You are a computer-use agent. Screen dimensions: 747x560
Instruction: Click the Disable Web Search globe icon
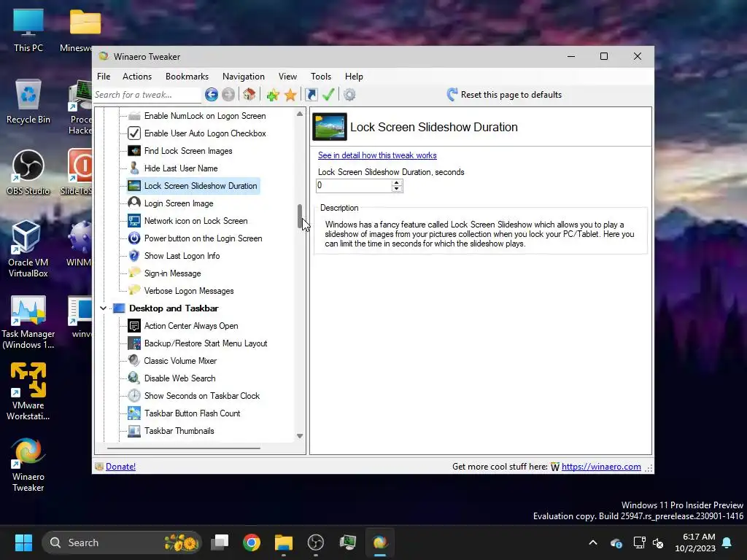click(134, 378)
